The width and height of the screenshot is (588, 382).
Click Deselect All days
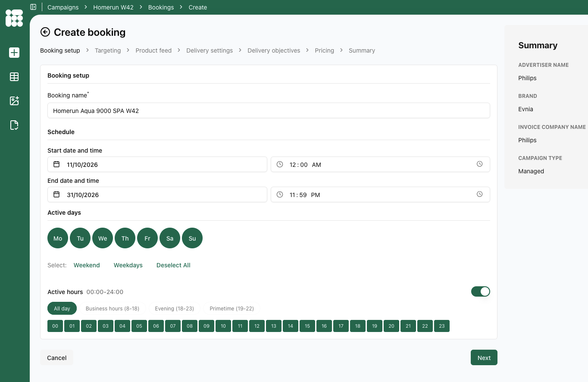coord(173,265)
